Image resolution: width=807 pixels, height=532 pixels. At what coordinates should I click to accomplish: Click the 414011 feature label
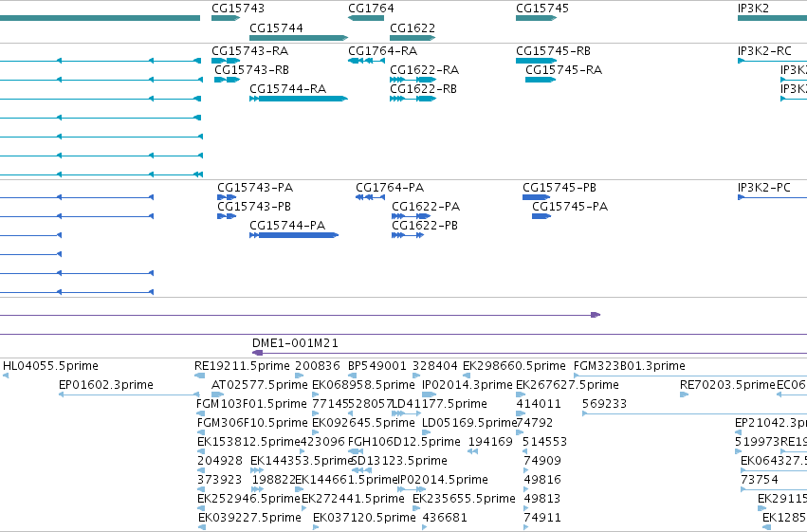(539, 404)
